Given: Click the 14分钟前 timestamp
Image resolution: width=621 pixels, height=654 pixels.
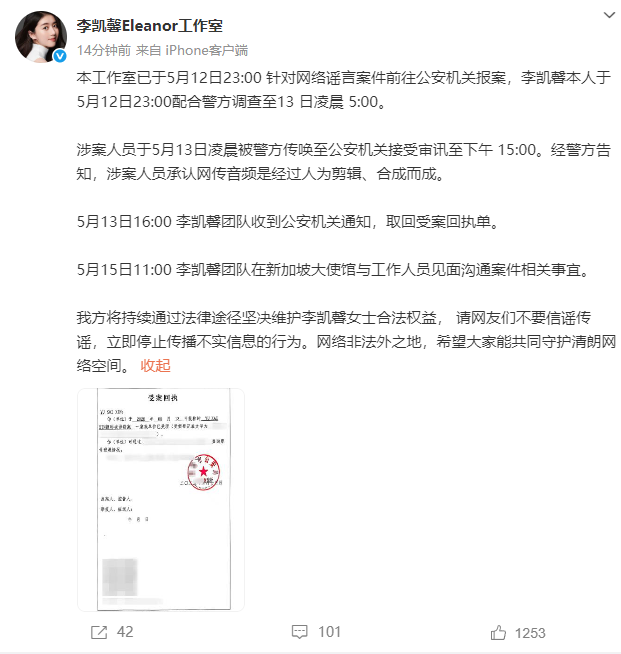Looking at the screenshot, I should pyautogui.click(x=104, y=50).
